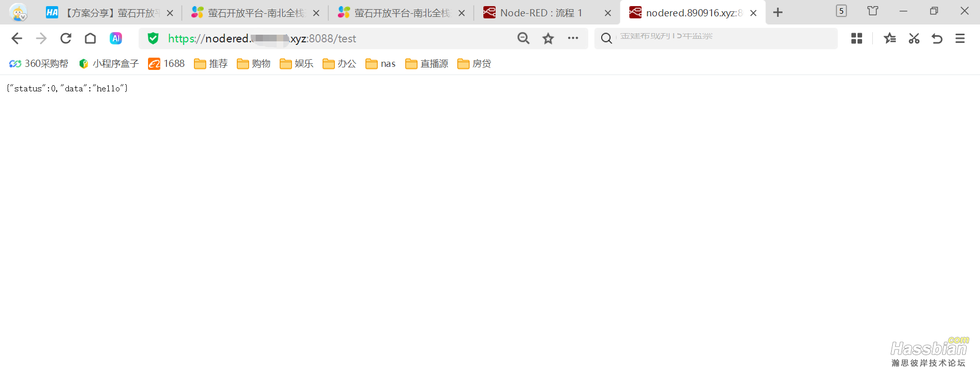Open the zoom magnifier in address bar
The height and width of the screenshot is (372, 980).
(x=523, y=38)
